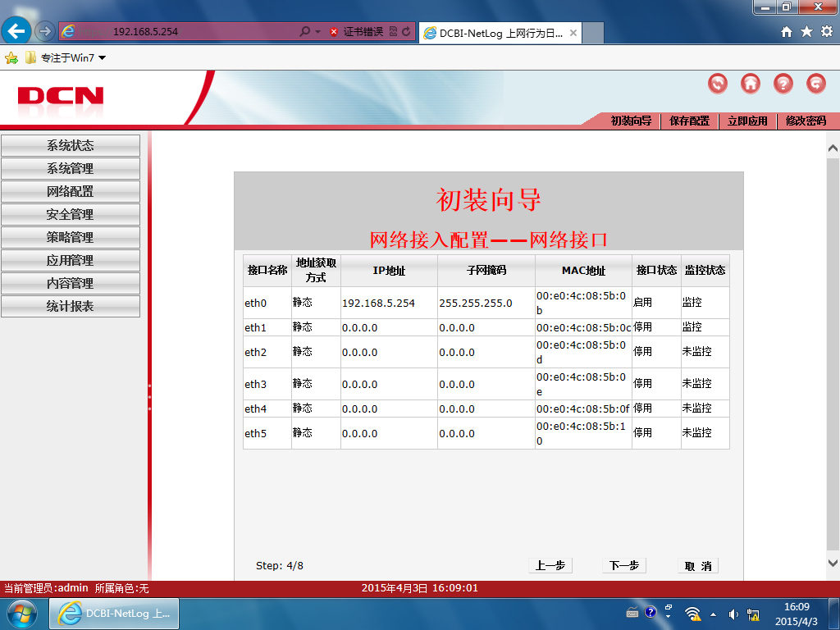Click the browser back arrow button
This screenshot has height=630, width=840.
[16, 31]
